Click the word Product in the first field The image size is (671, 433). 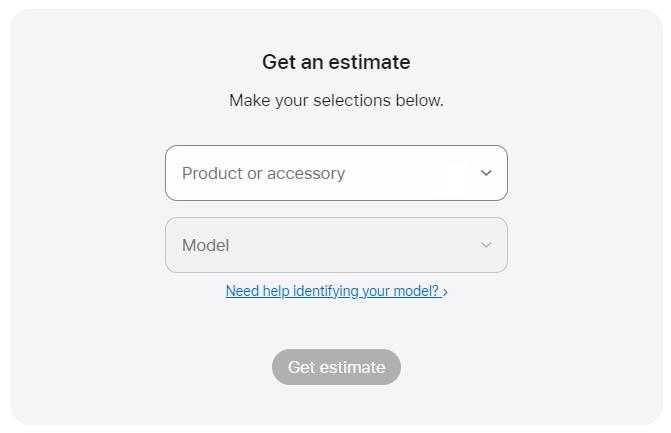(x=212, y=173)
